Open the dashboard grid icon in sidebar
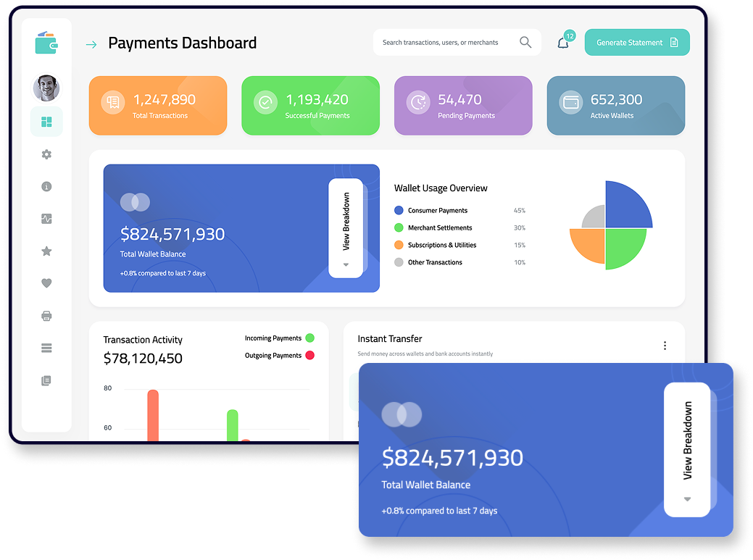Screen dimensions: 753x560 (46, 122)
